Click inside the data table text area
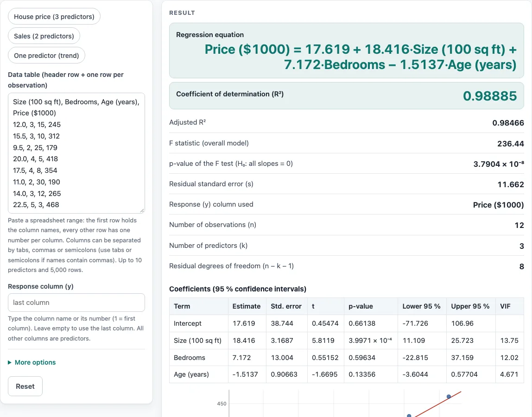This screenshot has height=417, width=532. click(76, 153)
